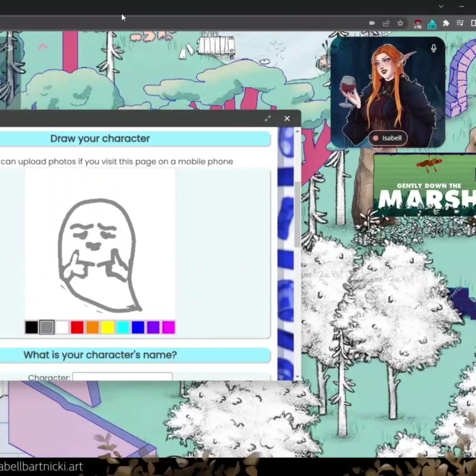Image resolution: width=476 pixels, height=476 pixels.
Task: Open the puzzle-piece Extensions menu
Action: [446, 23]
